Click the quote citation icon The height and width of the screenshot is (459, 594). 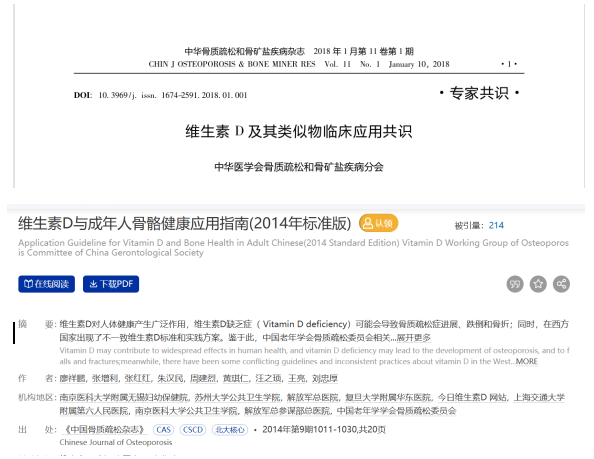(515, 284)
